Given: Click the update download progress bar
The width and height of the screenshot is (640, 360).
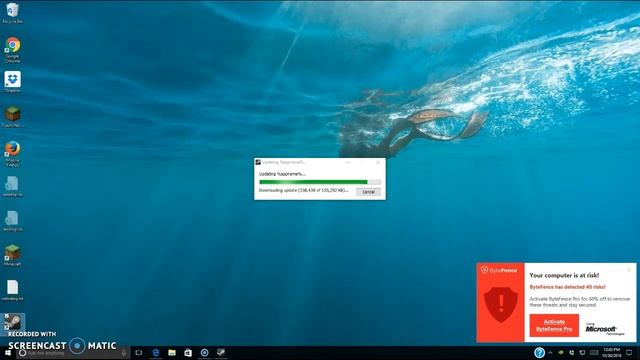Looking at the screenshot, I should (320, 182).
